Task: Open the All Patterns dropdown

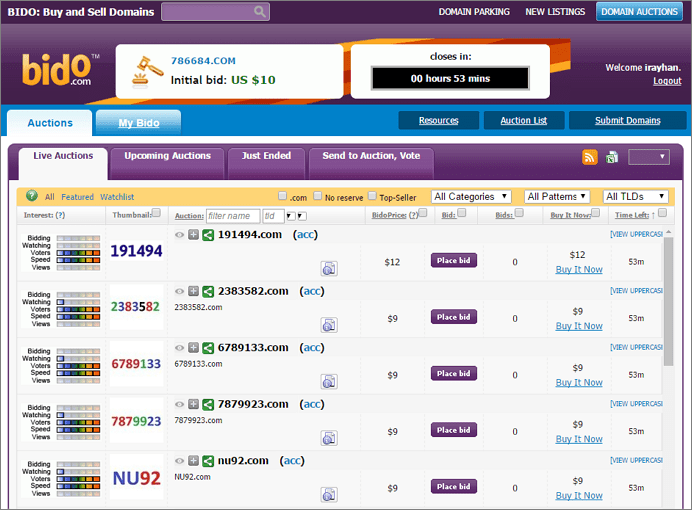Action: (557, 197)
